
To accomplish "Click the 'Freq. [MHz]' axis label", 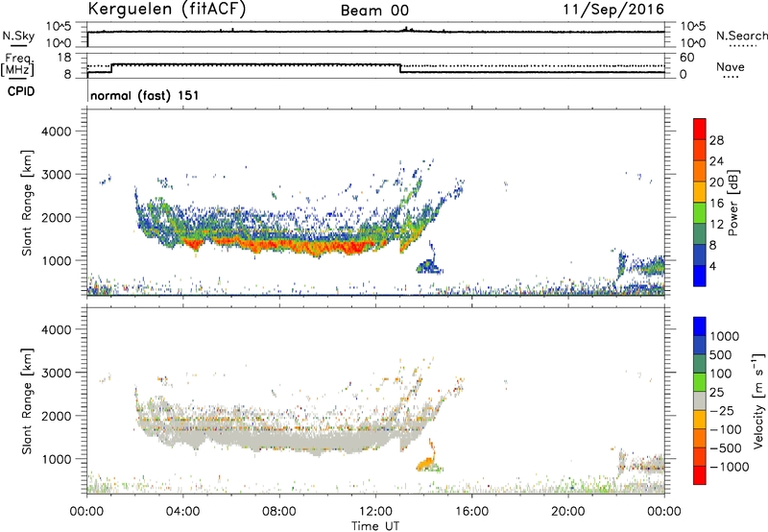I will tap(17, 65).
